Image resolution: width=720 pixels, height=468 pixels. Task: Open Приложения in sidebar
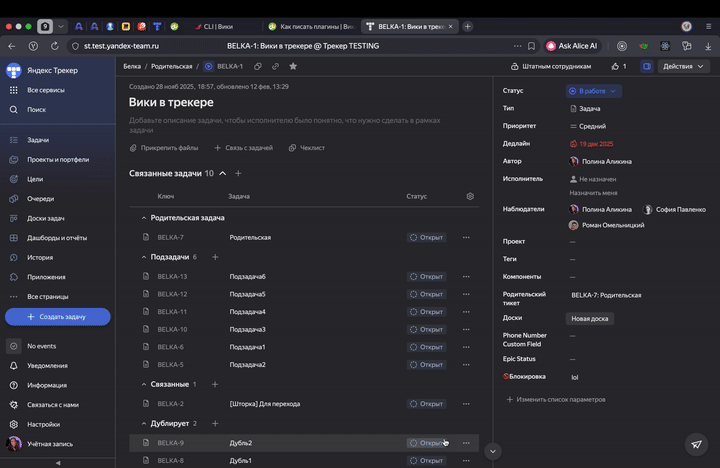[x=46, y=277]
